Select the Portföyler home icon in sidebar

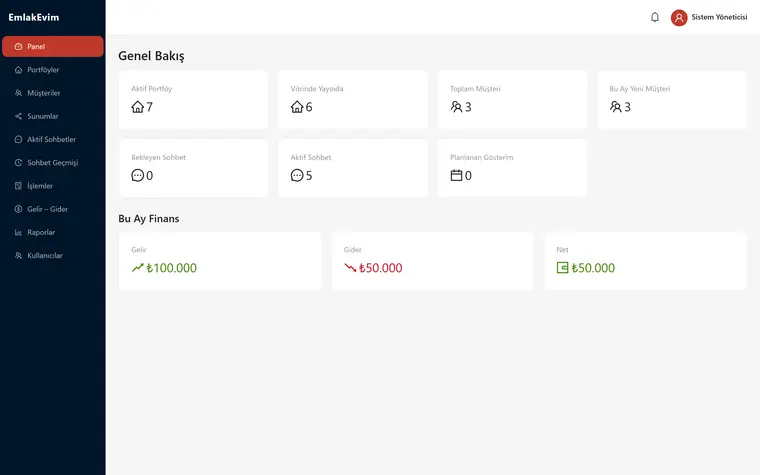[18, 70]
